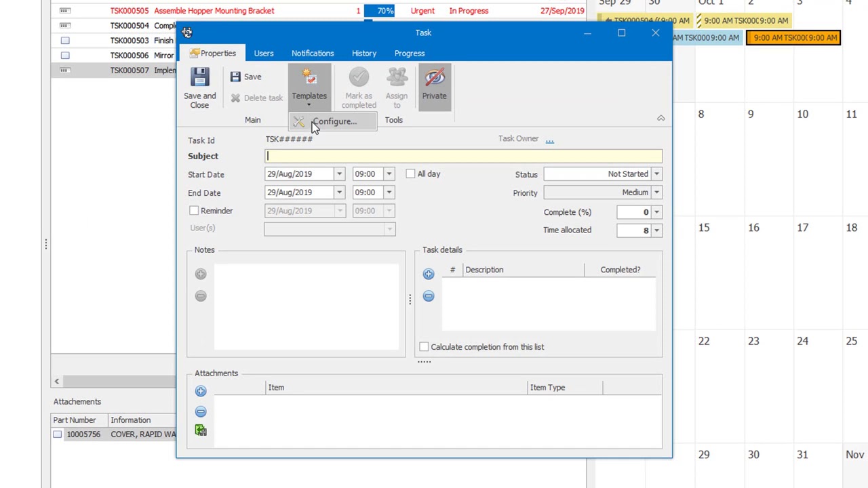This screenshot has height=488, width=868.
Task: Click the Save and Close floppy icon
Action: tap(199, 77)
